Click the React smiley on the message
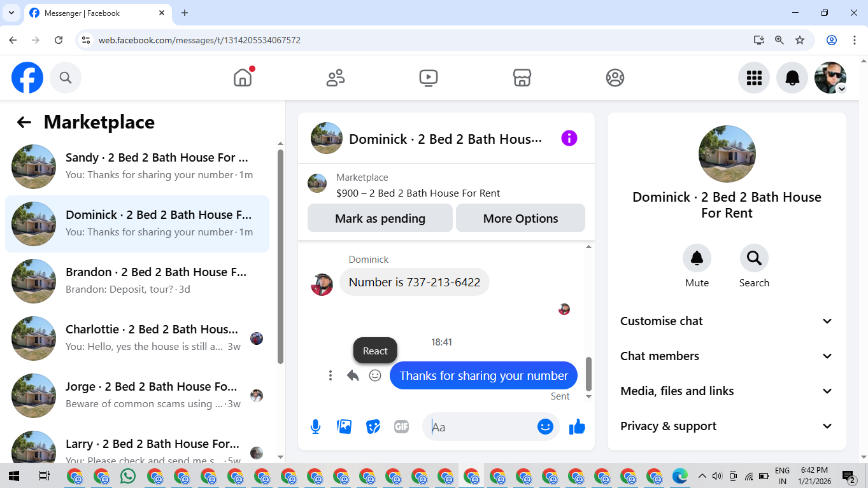This screenshot has width=868, height=488. tap(375, 375)
